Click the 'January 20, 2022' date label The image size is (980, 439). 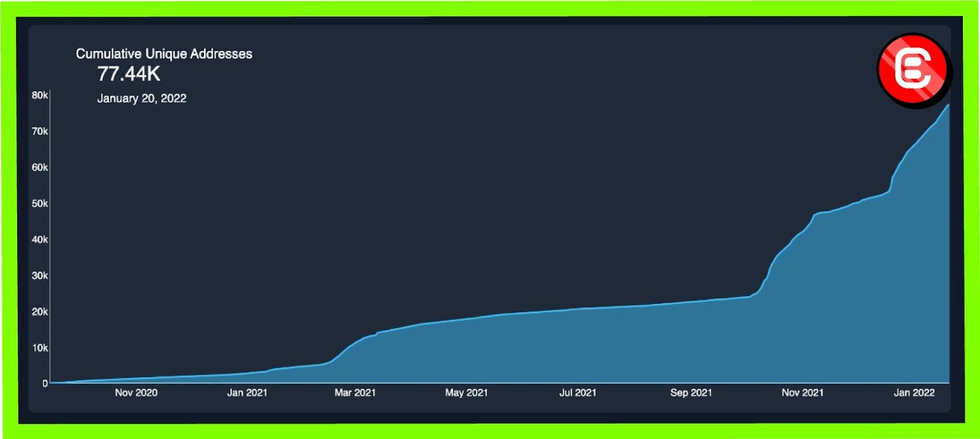(x=141, y=99)
